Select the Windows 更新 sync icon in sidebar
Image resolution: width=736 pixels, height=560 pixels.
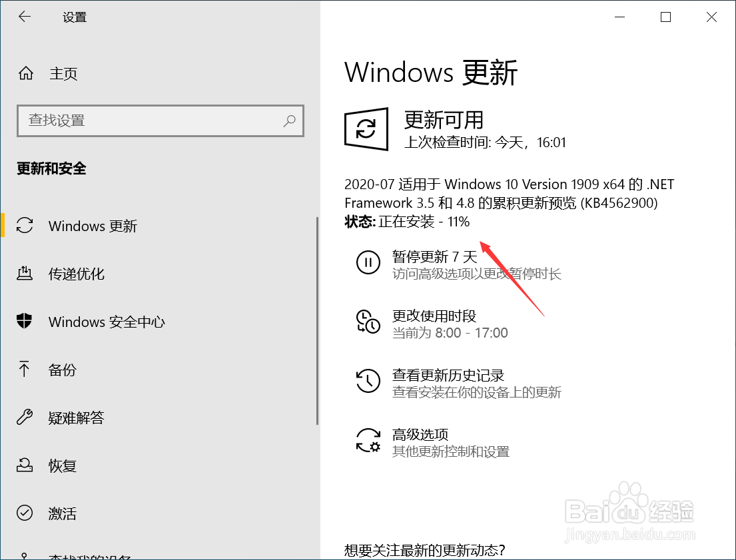point(25,225)
